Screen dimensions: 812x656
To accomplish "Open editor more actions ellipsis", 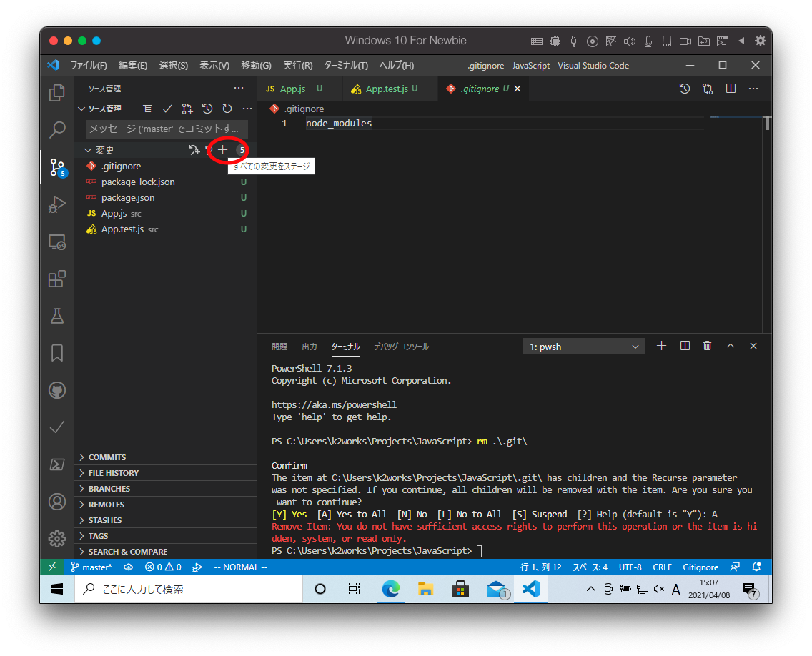I will click(x=753, y=89).
